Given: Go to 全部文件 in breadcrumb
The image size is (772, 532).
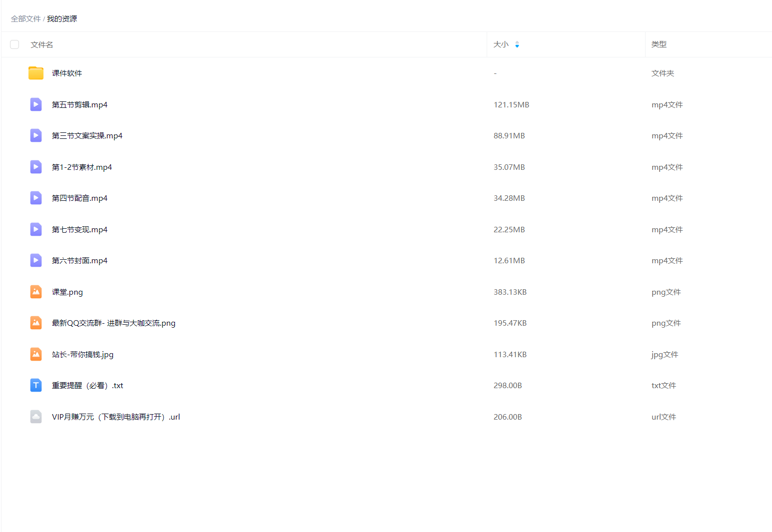Looking at the screenshot, I should coord(25,19).
